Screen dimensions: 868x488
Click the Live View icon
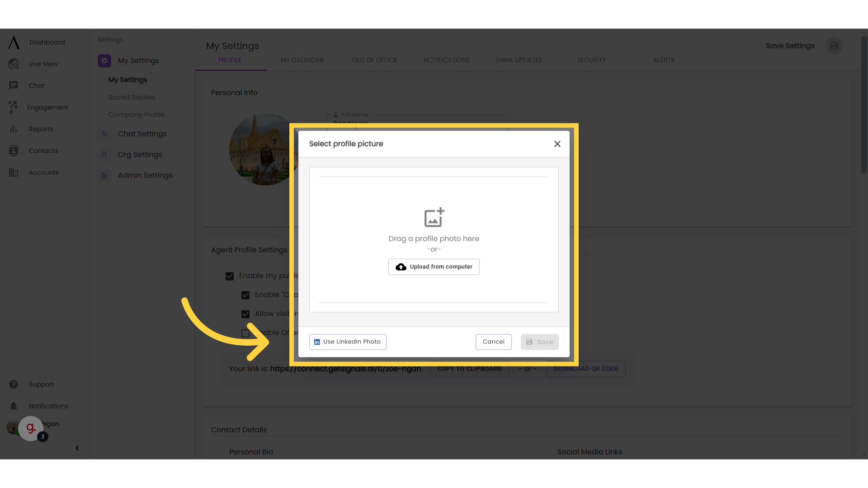14,64
